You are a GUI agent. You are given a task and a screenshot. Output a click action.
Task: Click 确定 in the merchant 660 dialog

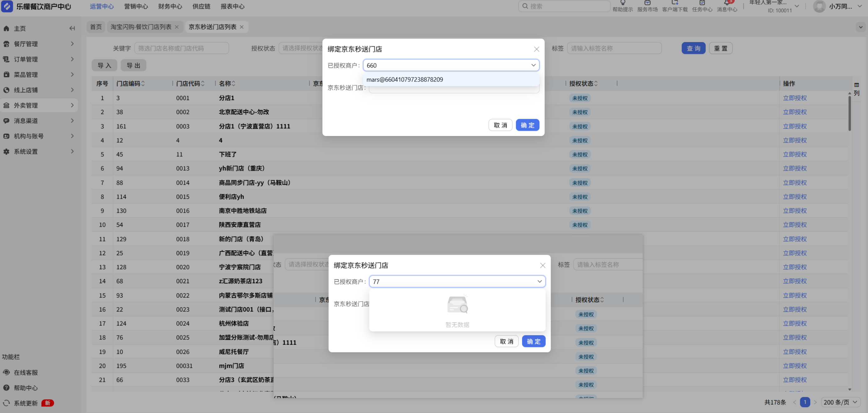click(527, 125)
